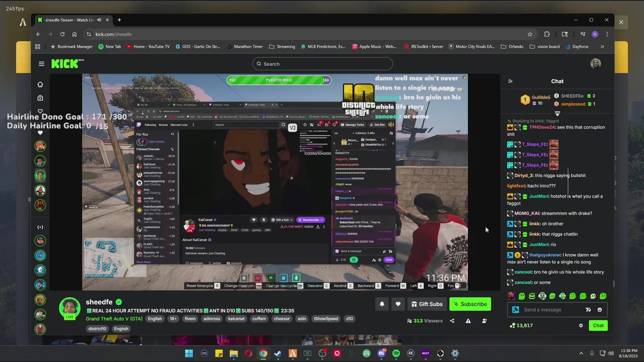Screen dimensions: 644x362
Task: Open vision board bookmarks folder
Action: coord(544,47)
